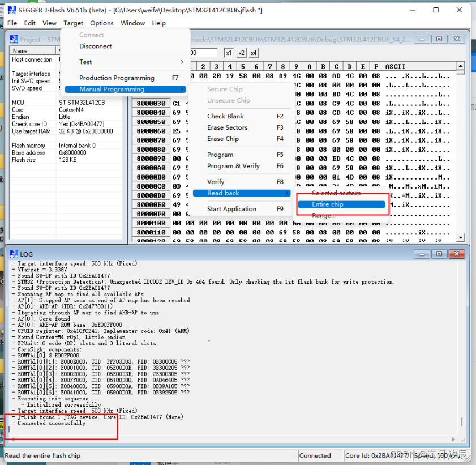The width and height of the screenshot is (476, 465).
Task: Click the address input field
Action: pyautogui.click(x=203, y=53)
